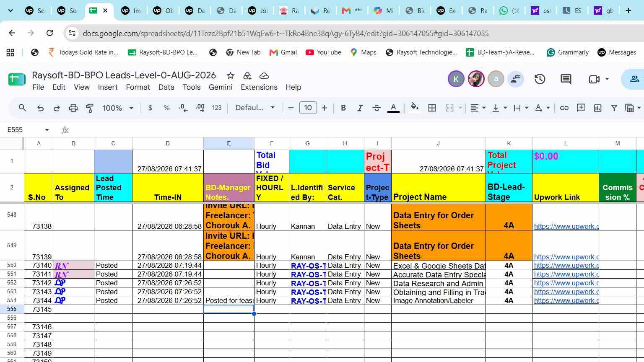The image size is (644, 362).
Task: Click the paint format icon
Action: (90, 108)
